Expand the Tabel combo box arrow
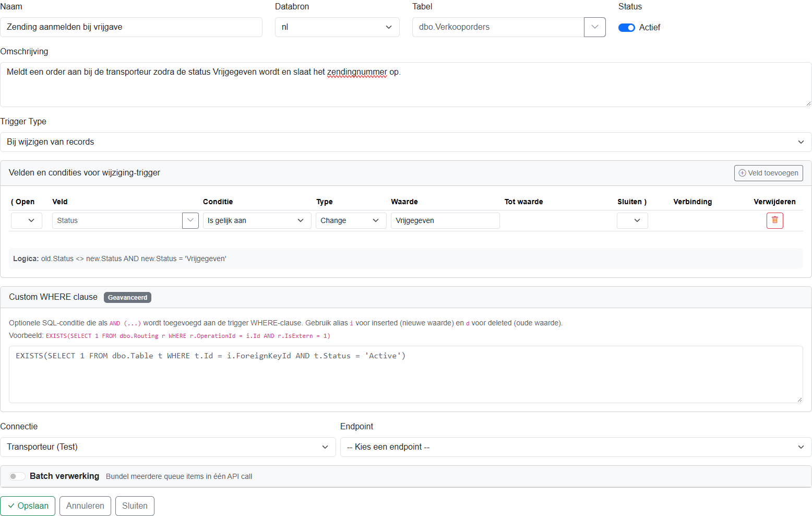812x516 pixels. coord(595,27)
